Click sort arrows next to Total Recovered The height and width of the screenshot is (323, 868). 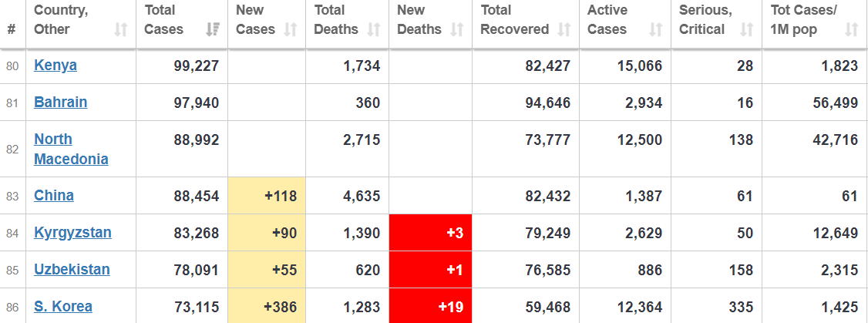tap(564, 30)
